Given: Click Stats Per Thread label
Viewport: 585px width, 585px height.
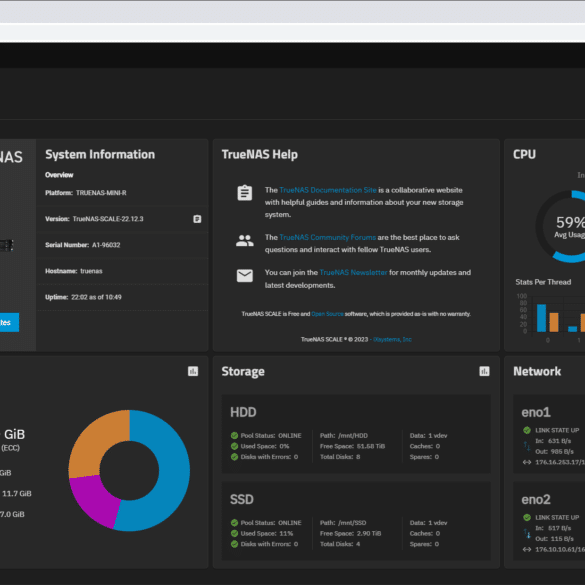Looking at the screenshot, I should [543, 282].
